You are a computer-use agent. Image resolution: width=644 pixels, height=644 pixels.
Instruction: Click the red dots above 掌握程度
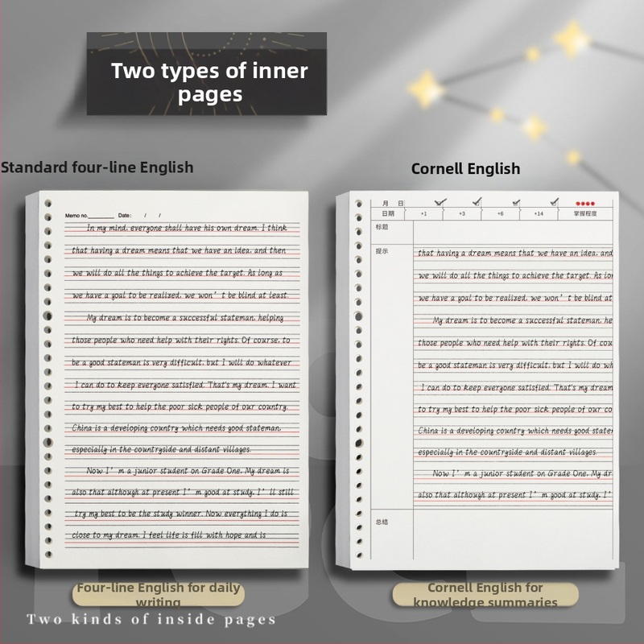click(585, 204)
